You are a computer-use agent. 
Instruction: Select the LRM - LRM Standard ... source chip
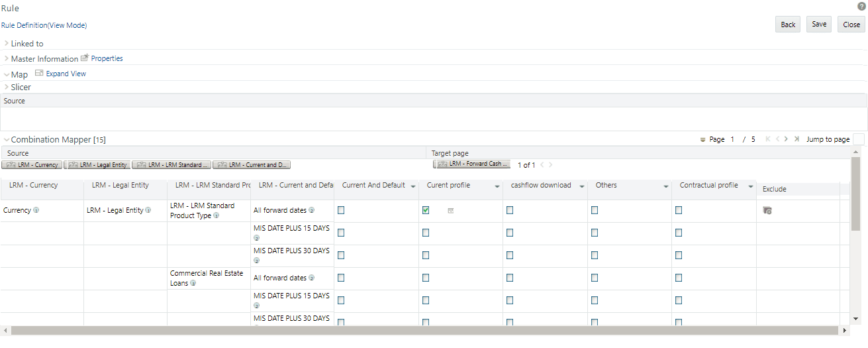tap(171, 164)
